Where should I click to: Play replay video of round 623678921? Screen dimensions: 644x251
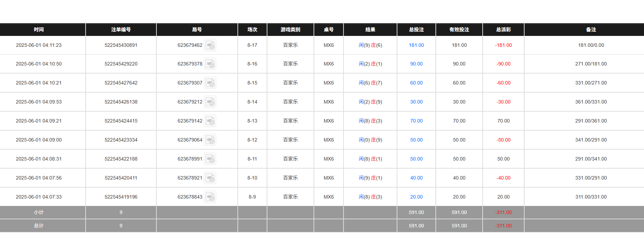click(210, 178)
